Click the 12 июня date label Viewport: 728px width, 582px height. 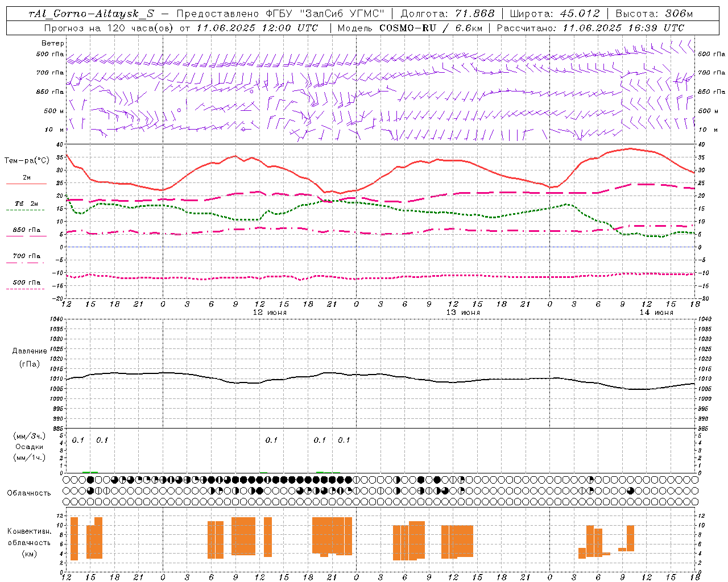tap(270, 313)
